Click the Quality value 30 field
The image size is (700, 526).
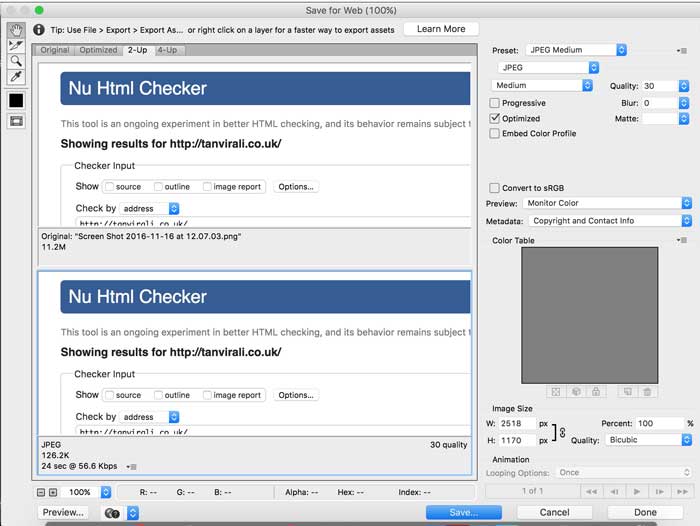[660, 86]
